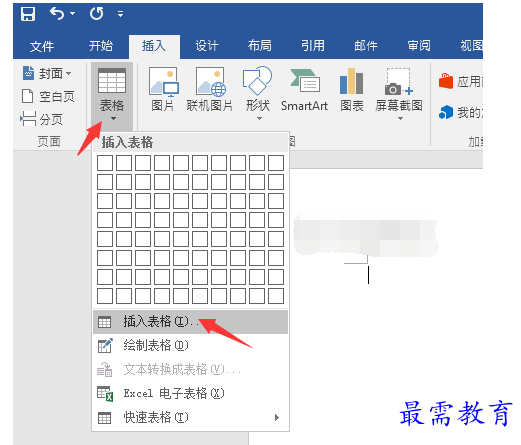Viewport: 521px width, 445px height.
Task: Open the 布局 tab
Action: [260, 46]
